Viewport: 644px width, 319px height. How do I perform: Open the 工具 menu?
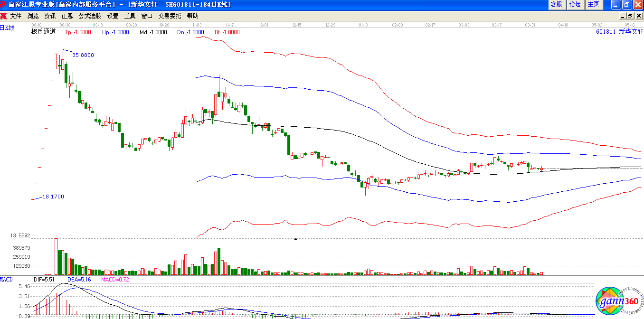130,16
